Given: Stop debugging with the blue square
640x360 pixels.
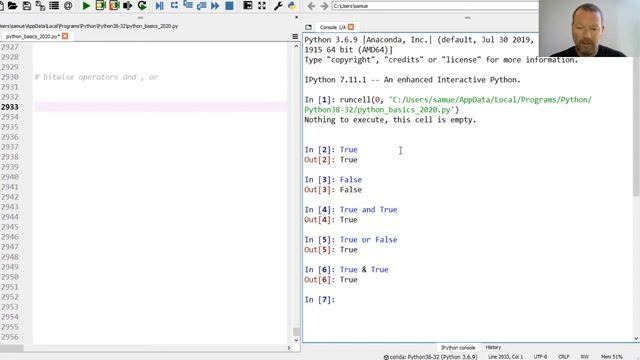Looking at the screenshot, I should (229, 6).
